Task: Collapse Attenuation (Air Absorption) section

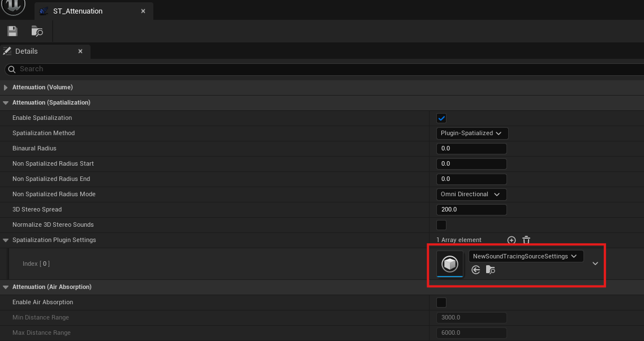Action: point(6,287)
